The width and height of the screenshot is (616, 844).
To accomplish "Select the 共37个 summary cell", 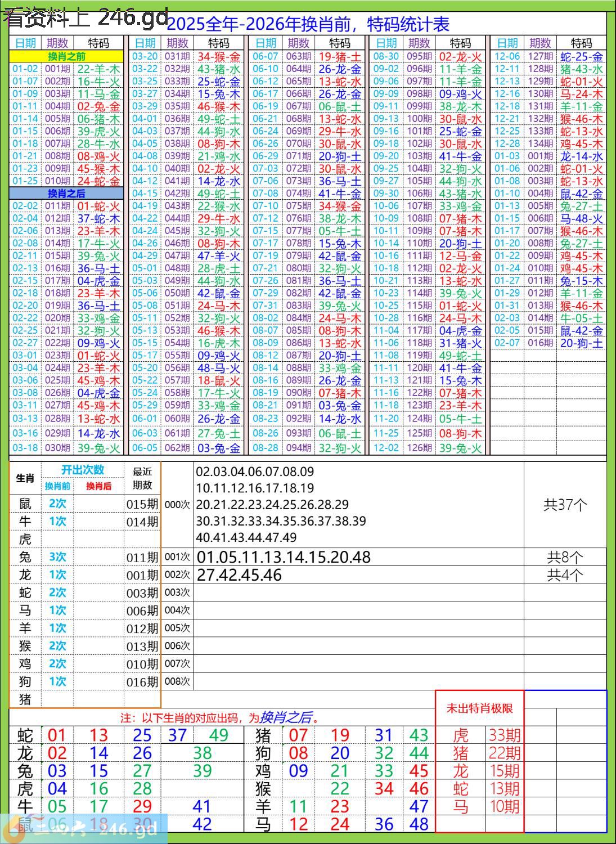I will click(x=565, y=505).
